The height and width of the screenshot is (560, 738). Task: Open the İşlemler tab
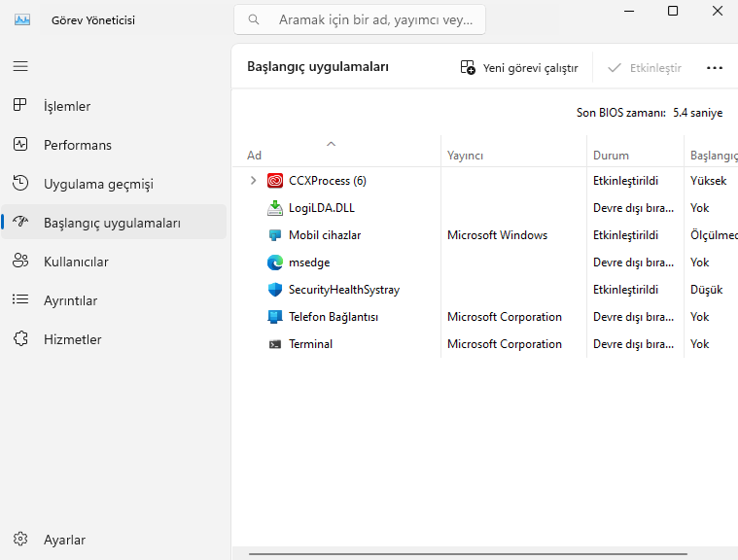(x=66, y=106)
